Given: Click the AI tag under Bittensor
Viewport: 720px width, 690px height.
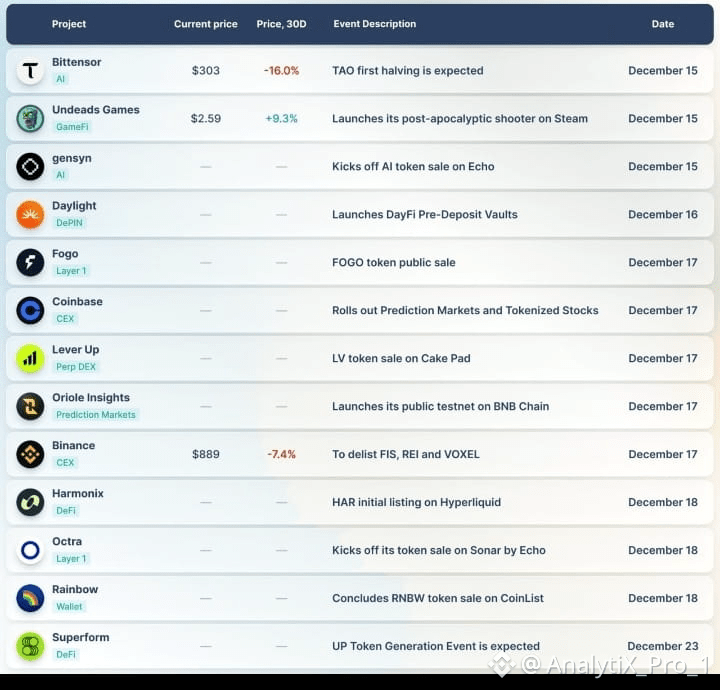Looking at the screenshot, I should pyautogui.click(x=61, y=79).
